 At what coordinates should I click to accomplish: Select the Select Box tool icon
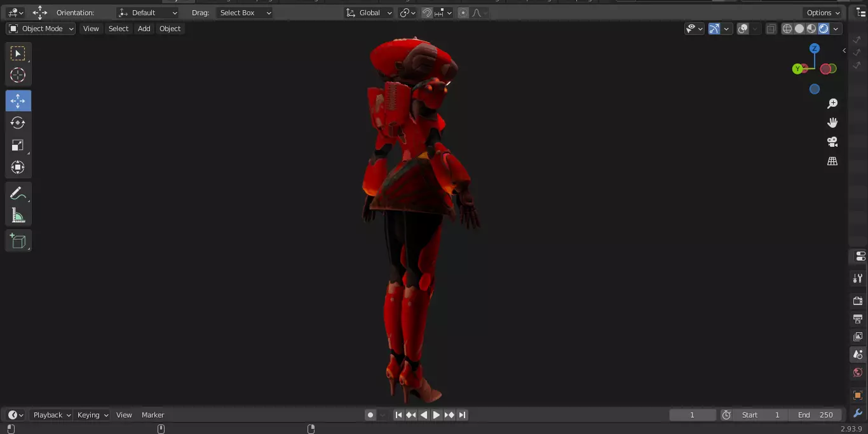18,53
